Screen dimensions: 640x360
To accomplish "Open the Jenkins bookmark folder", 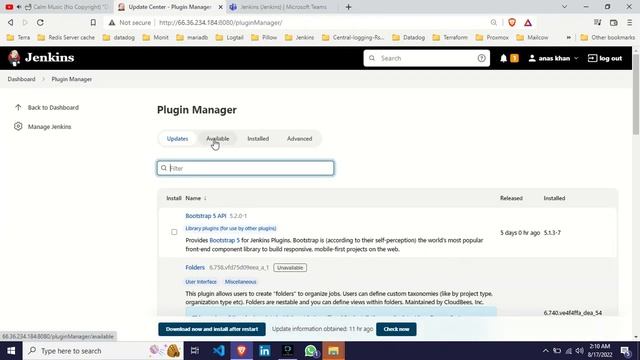I will 300,38.
